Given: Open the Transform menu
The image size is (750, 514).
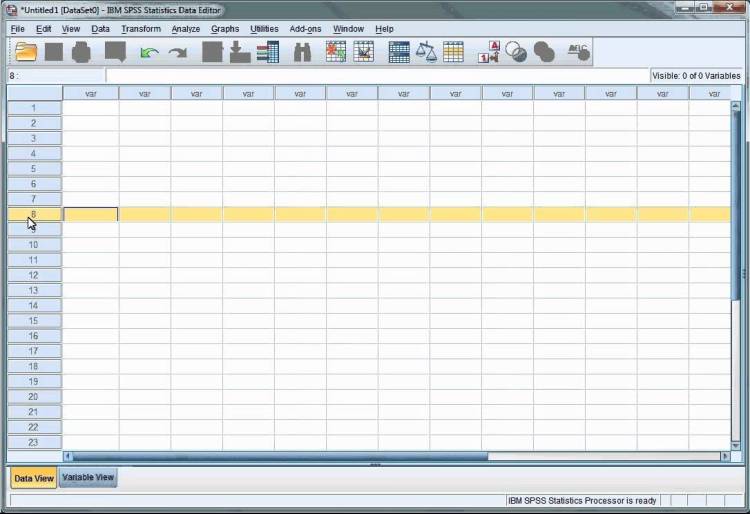Looking at the screenshot, I should (x=141, y=29).
